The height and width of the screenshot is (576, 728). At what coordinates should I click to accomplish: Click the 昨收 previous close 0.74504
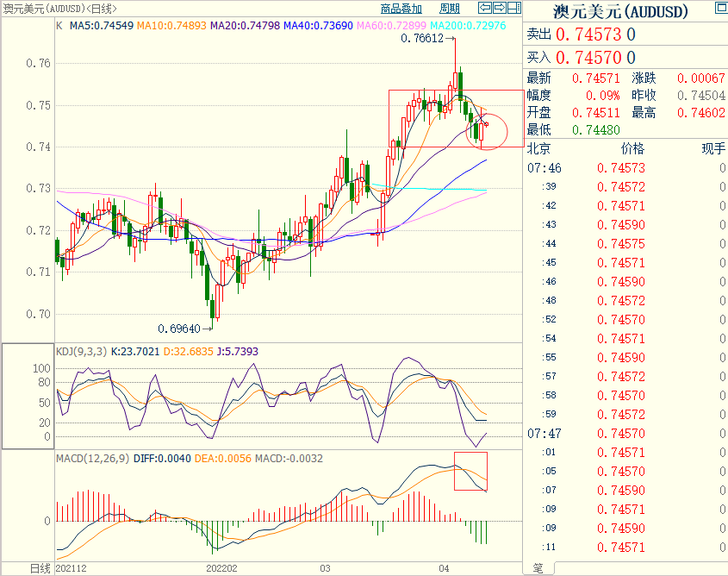(x=701, y=96)
